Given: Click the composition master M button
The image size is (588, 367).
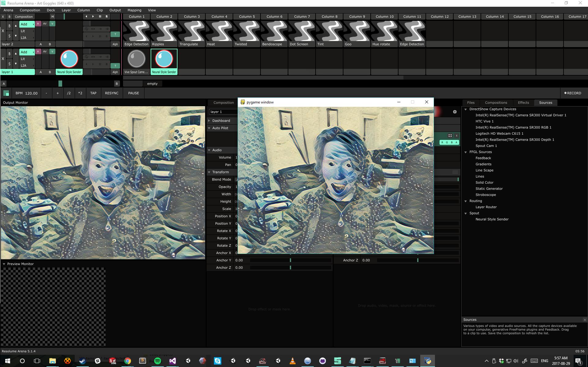Looking at the screenshot, I should [x=52, y=17].
